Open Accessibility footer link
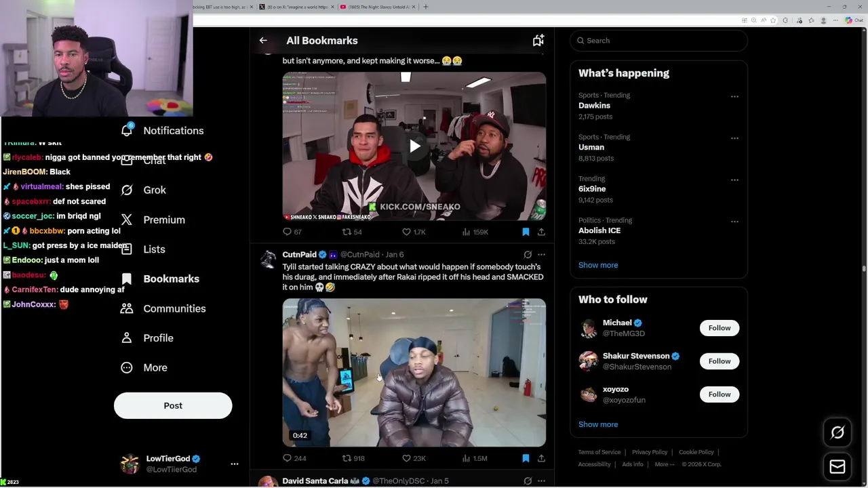Screen dimensions: 868x488 click(595, 464)
